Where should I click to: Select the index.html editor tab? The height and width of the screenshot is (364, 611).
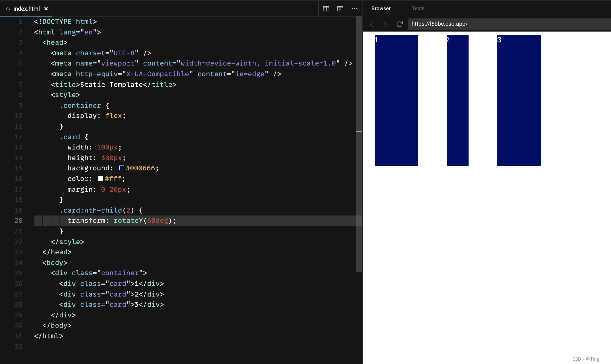[26, 9]
